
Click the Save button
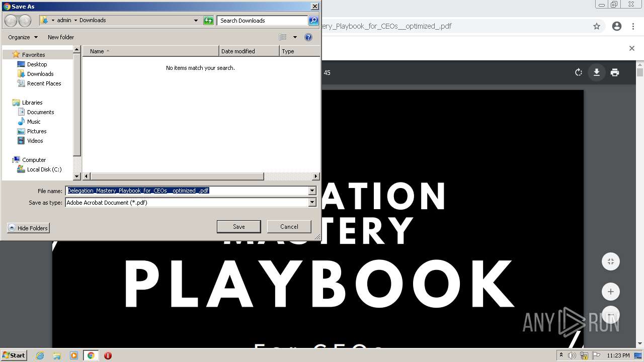pos(239,227)
